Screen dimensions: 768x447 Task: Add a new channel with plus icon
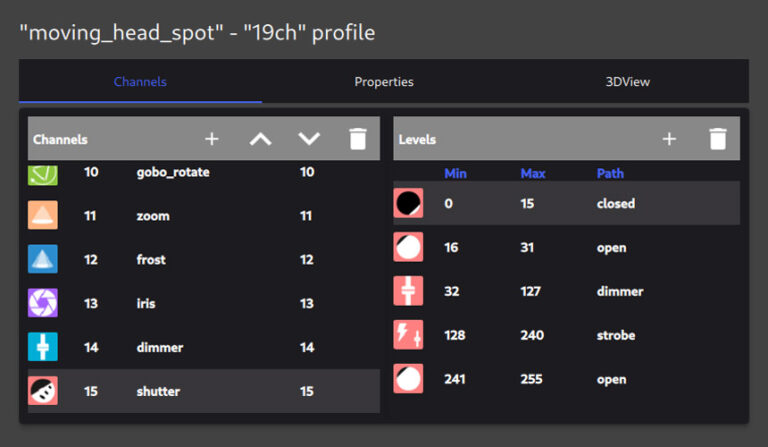tap(212, 139)
